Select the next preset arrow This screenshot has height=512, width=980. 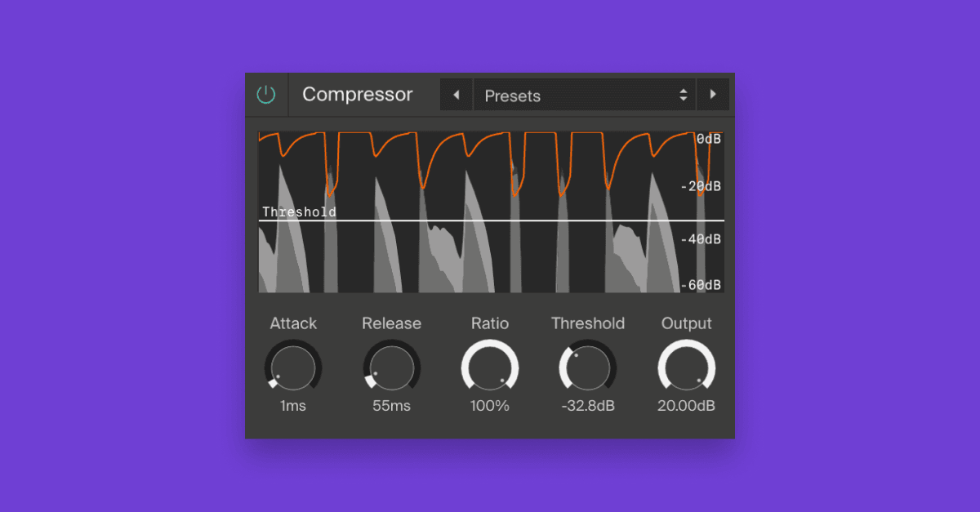[x=713, y=95]
